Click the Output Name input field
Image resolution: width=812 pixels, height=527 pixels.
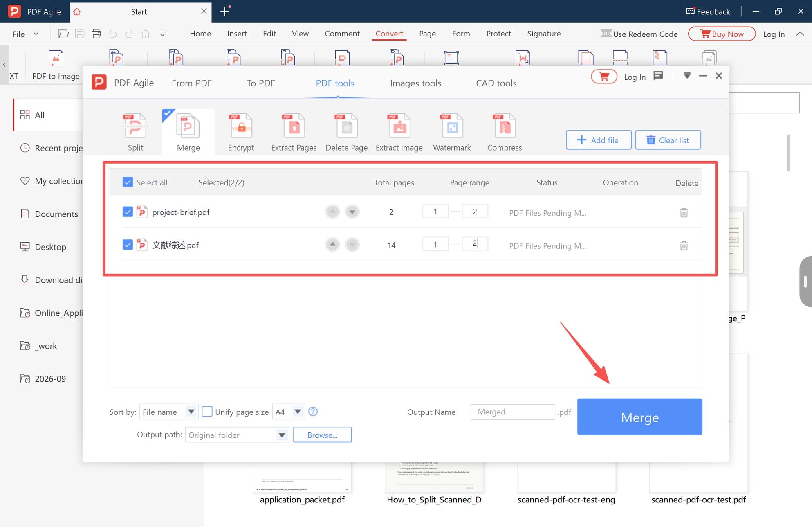[x=513, y=412]
